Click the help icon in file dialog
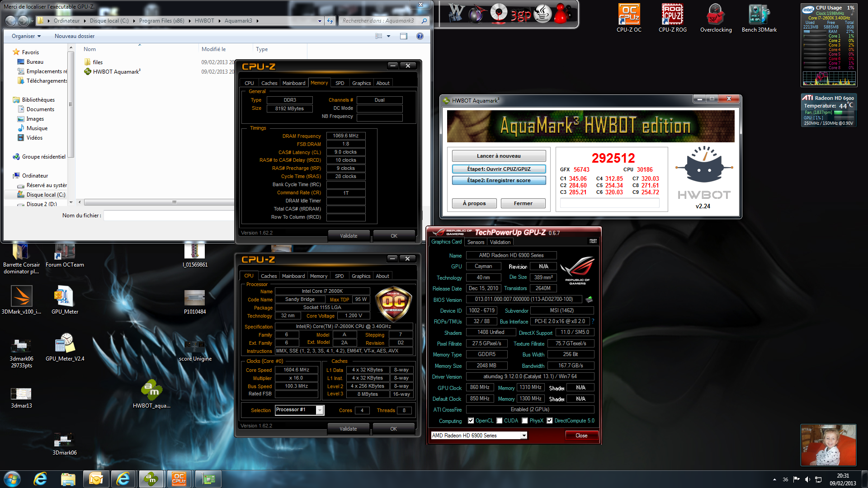868x488 pixels. click(420, 36)
